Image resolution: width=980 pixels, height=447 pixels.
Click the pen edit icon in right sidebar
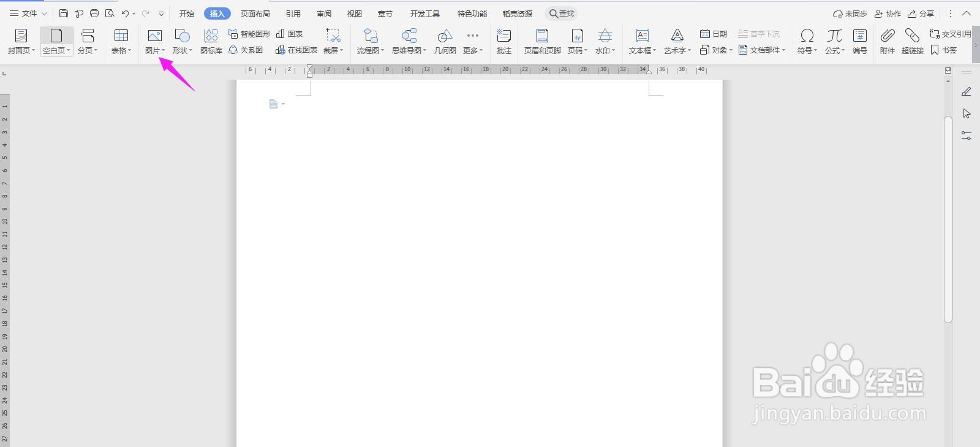(x=967, y=91)
